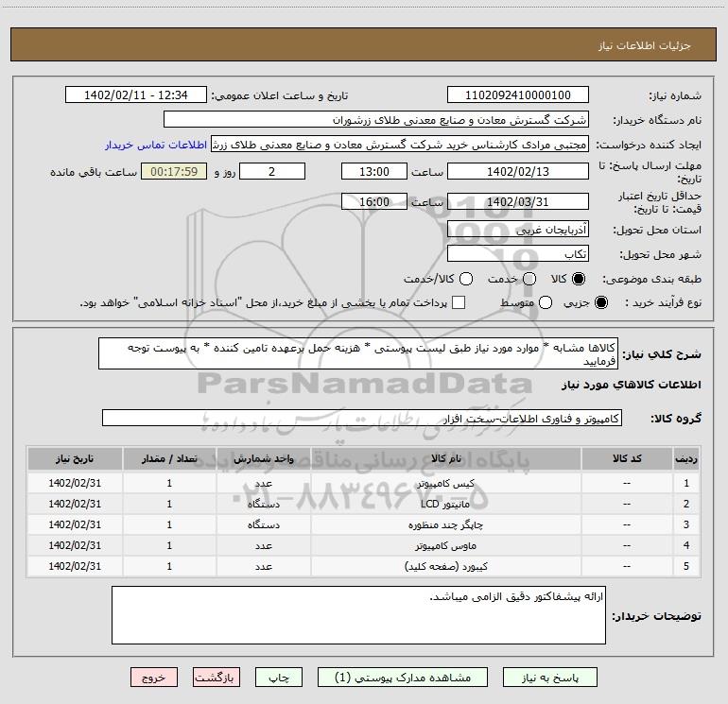Click the ردیف column header
The height and width of the screenshot is (704, 728).
686,458
